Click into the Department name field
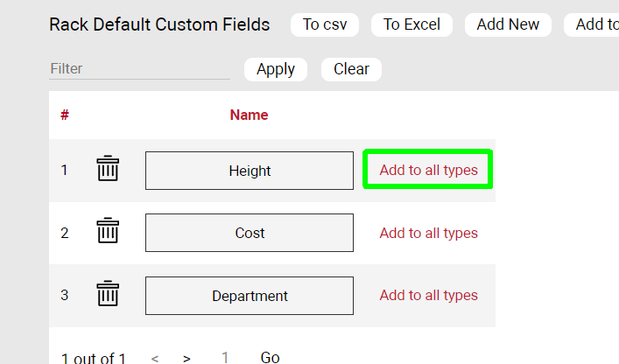This screenshot has width=619, height=364. click(x=250, y=296)
